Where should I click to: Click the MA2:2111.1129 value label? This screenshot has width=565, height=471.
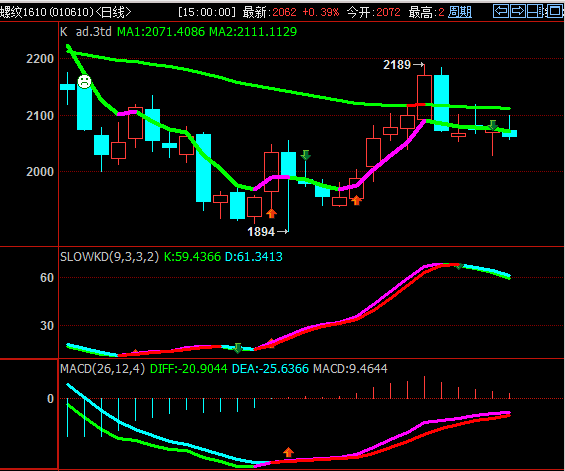click(253, 32)
